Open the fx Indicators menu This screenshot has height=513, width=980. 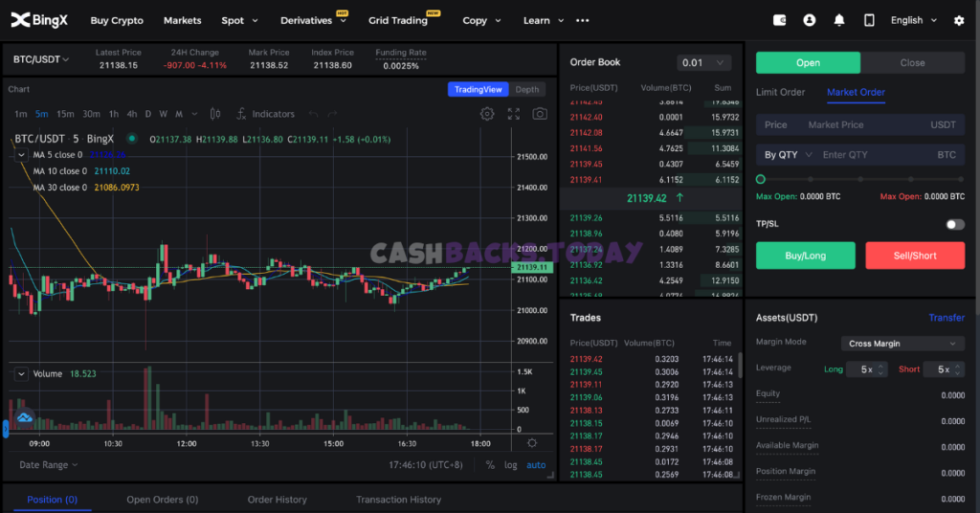pyautogui.click(x=265, y=114)
